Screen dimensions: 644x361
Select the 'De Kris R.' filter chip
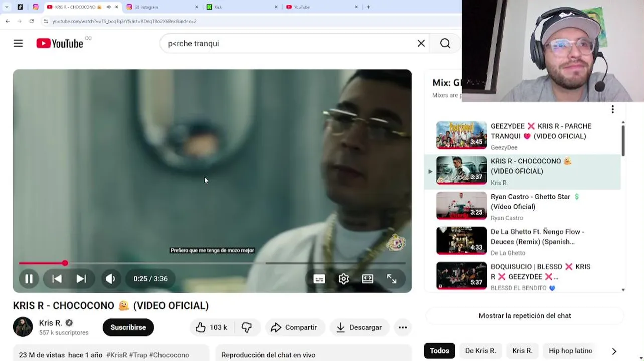point(480,351)
